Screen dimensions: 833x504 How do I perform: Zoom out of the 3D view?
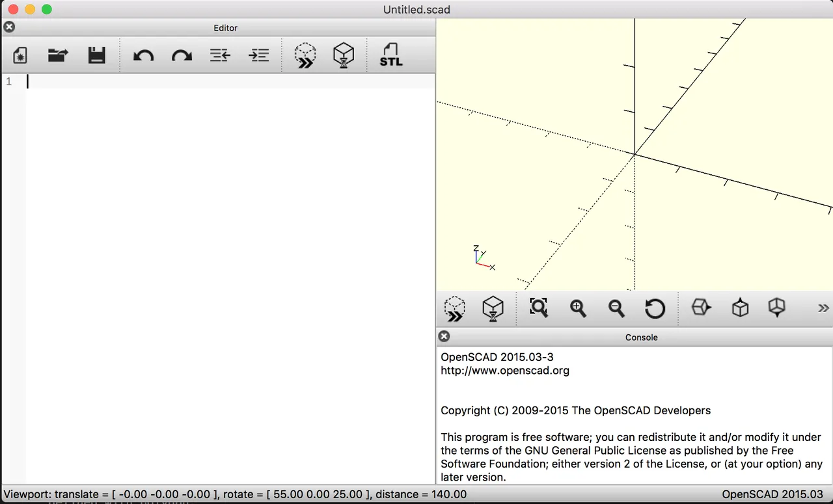(616, 308)
